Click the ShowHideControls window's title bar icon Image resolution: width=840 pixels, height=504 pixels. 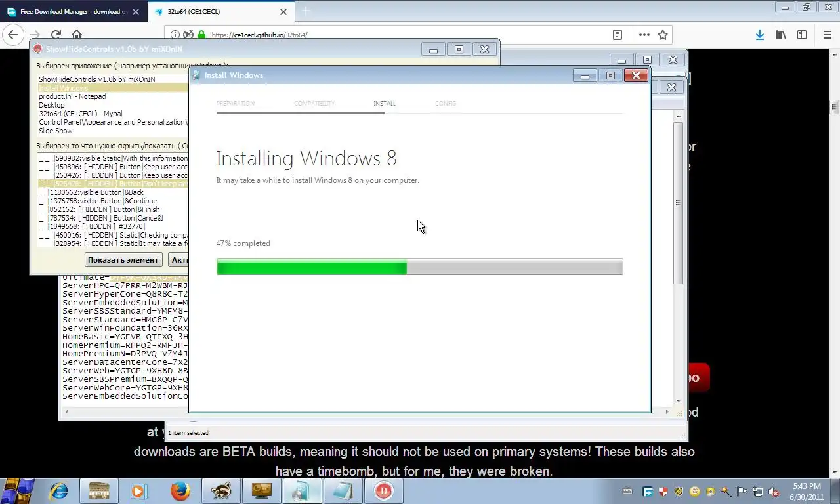coord(38,49)
